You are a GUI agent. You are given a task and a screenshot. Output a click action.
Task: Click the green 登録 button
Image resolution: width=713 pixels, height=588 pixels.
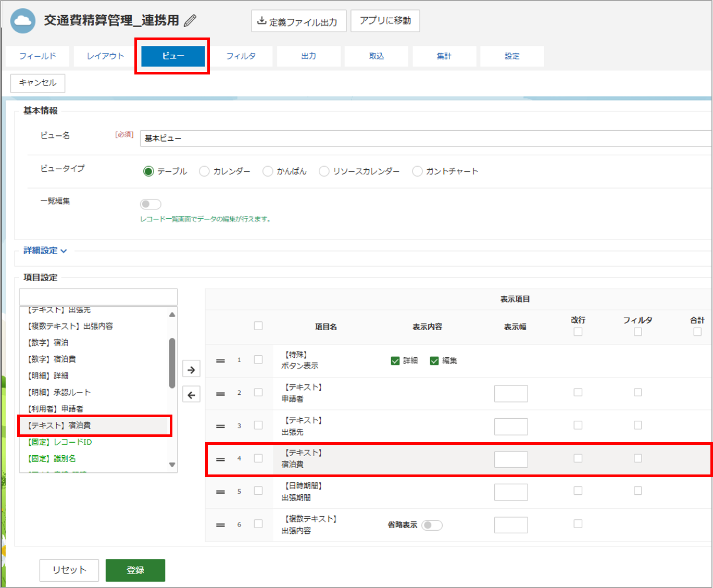pos(135,570)
